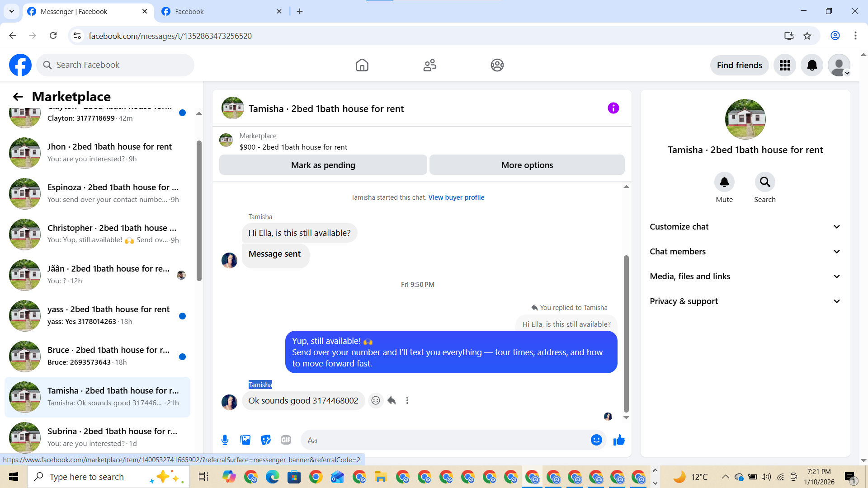Reply to the 'Ok sounds good' message
The image size is (868, 488).
[392, 400]
